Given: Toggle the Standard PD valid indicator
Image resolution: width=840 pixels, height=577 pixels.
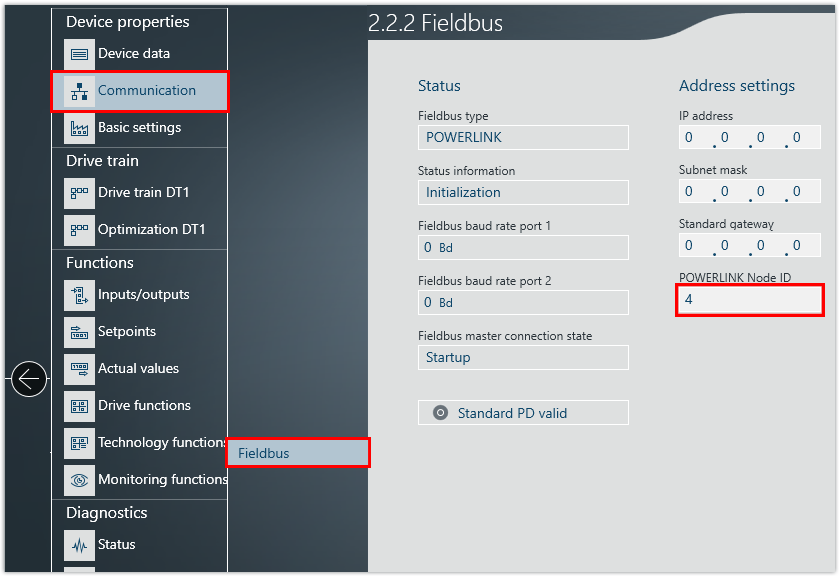Looking at the screenshot, I should click(x=440, y=413).
